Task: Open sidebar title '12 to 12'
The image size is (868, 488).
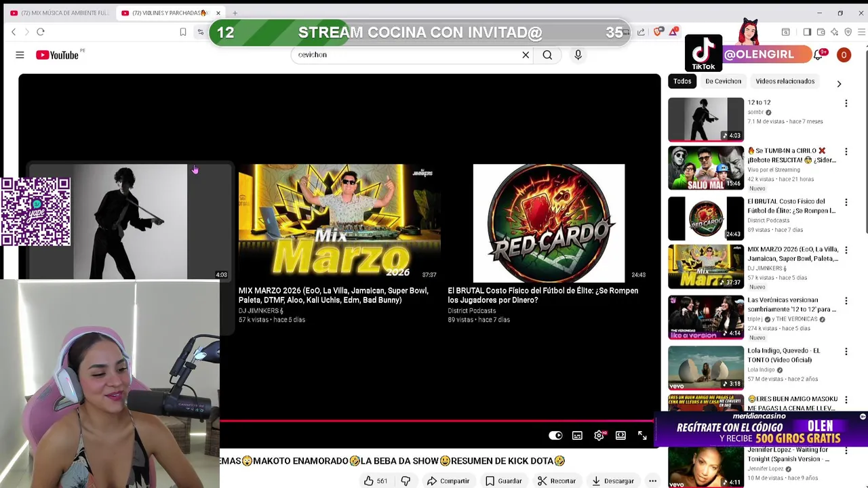Action: [x=759, y=102]
